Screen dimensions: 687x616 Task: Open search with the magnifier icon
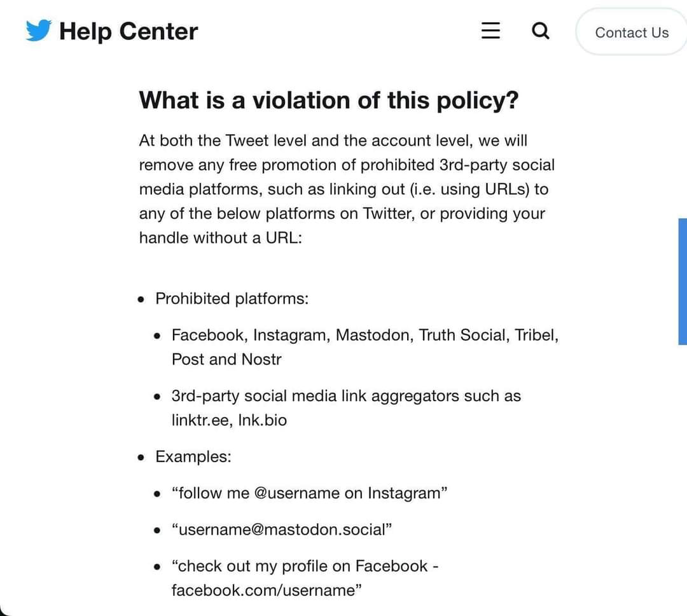click(x=540, y=31)
